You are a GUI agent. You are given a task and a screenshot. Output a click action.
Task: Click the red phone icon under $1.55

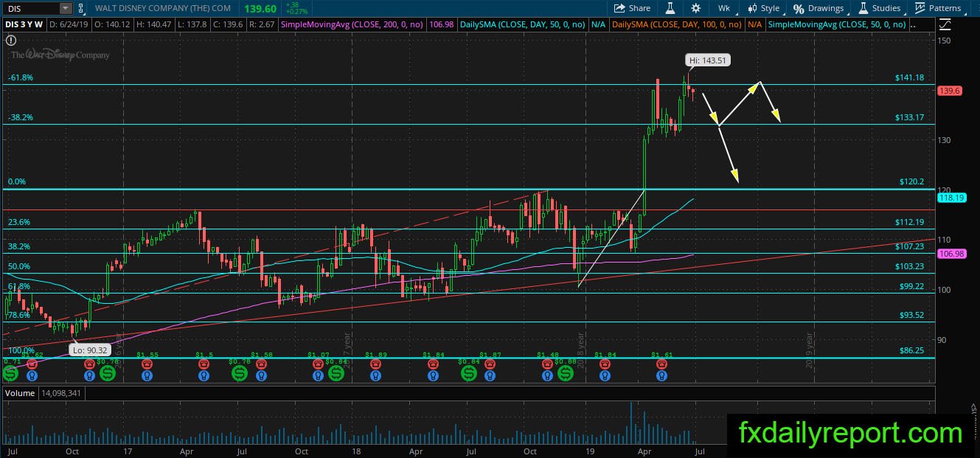point(147,364)
